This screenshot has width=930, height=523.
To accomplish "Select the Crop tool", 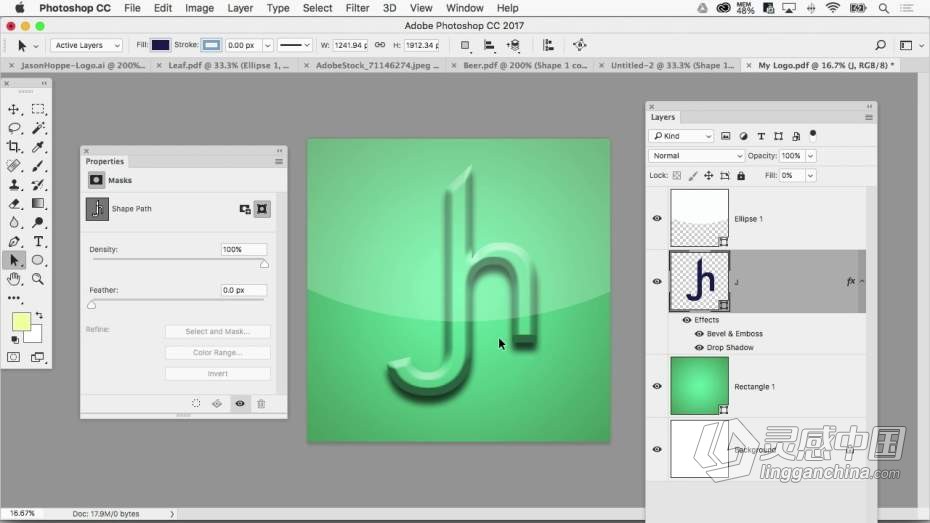I will [x=14, y=146].
